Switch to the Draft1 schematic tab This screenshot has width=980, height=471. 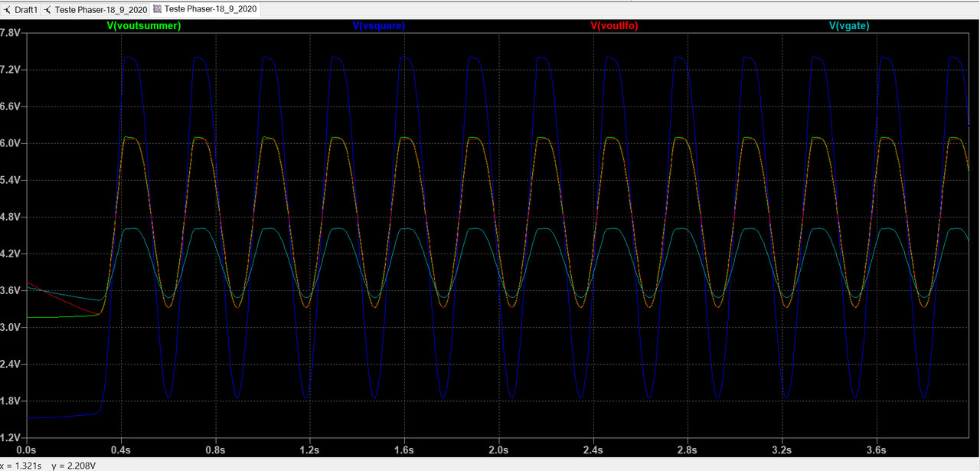click(21, 9)
